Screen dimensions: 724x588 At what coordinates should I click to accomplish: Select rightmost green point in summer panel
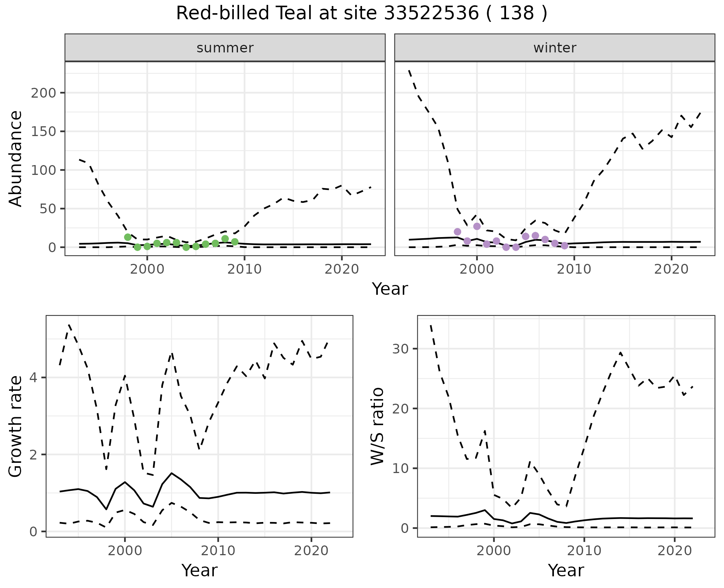pyautogui.click(x=235, y=242)
